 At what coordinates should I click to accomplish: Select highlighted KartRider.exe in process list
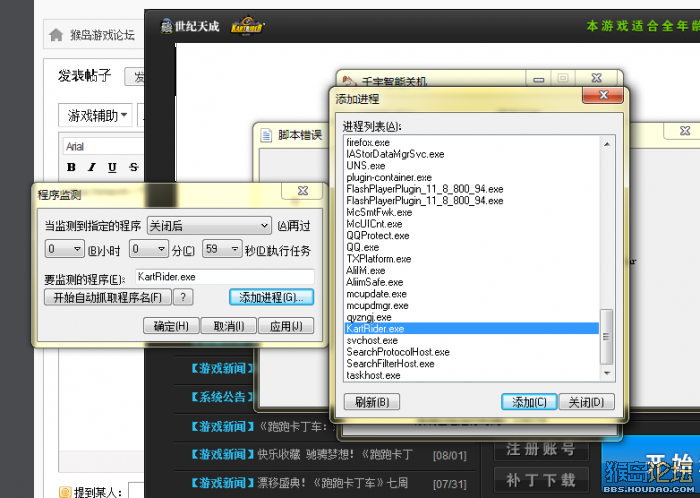(x=472, y=328)
